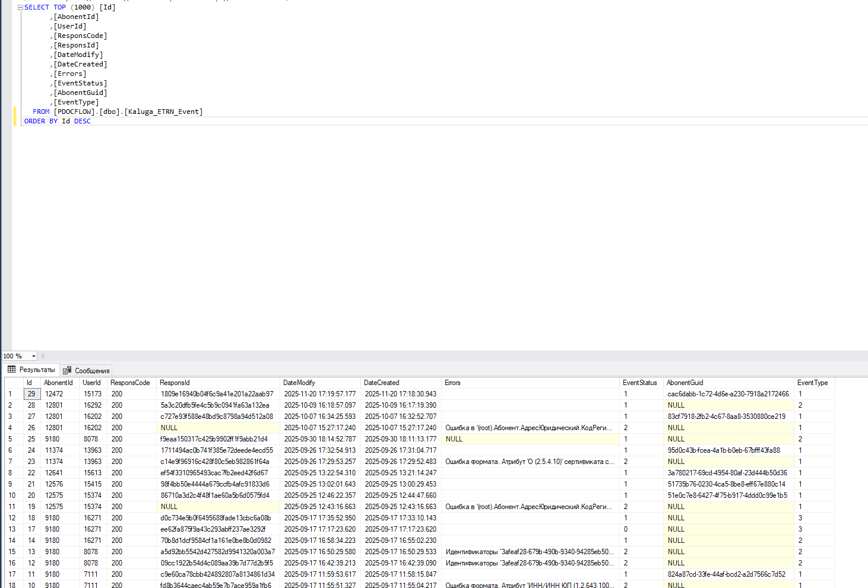868x588 pixels.
Task: Click AbonentGuid cell 51e0c7e8-6427-4f75-b917-4ddd0c99e1b5
Action: coord(728,495)
